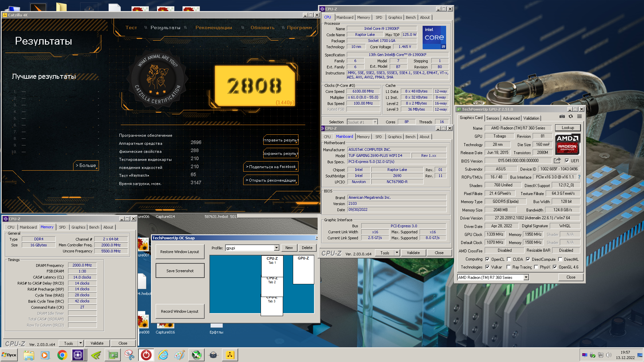Click the New profile button in OC Snap
The image size is (644, 362).
pos(289,248)
